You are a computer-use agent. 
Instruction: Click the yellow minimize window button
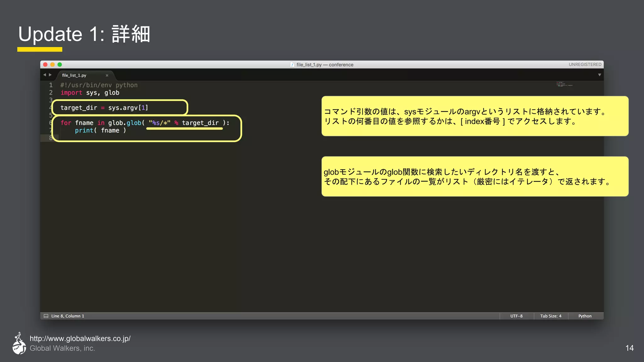[x=53, y=64]
